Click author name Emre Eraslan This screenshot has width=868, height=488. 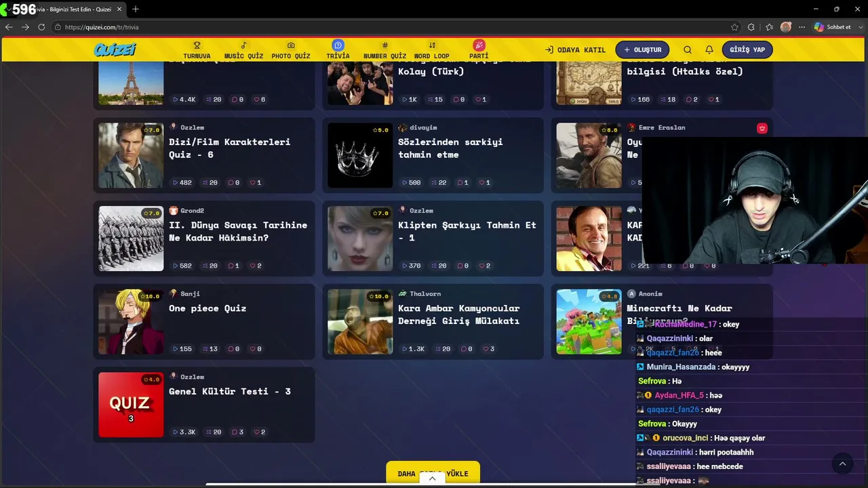click(x=662, y=127)
